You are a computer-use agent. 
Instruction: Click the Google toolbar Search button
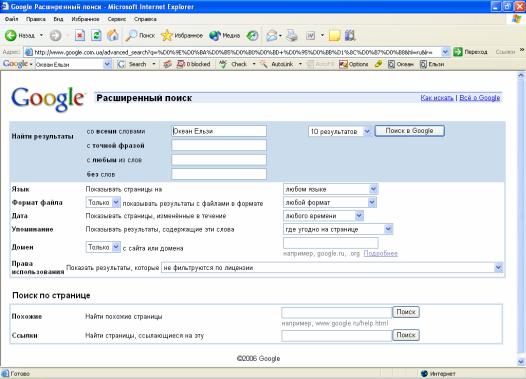point(133,64)
